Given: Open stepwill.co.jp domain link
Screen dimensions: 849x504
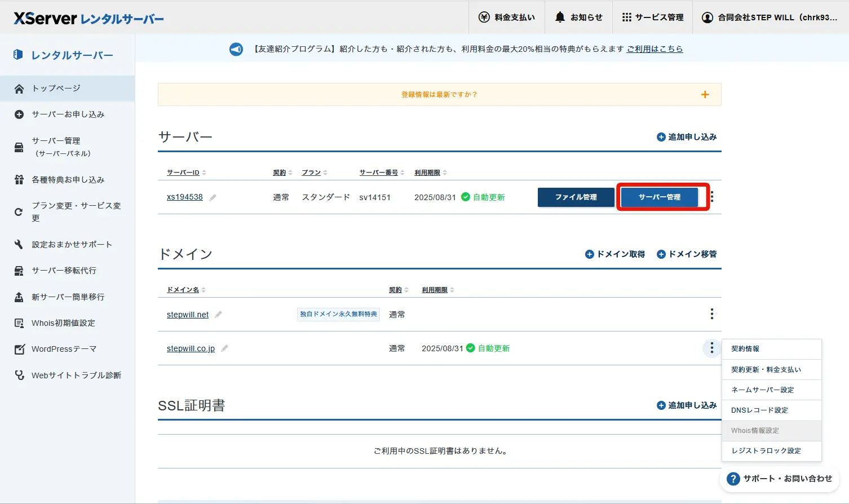Looking at the screenshot, I should pos(191,348).
